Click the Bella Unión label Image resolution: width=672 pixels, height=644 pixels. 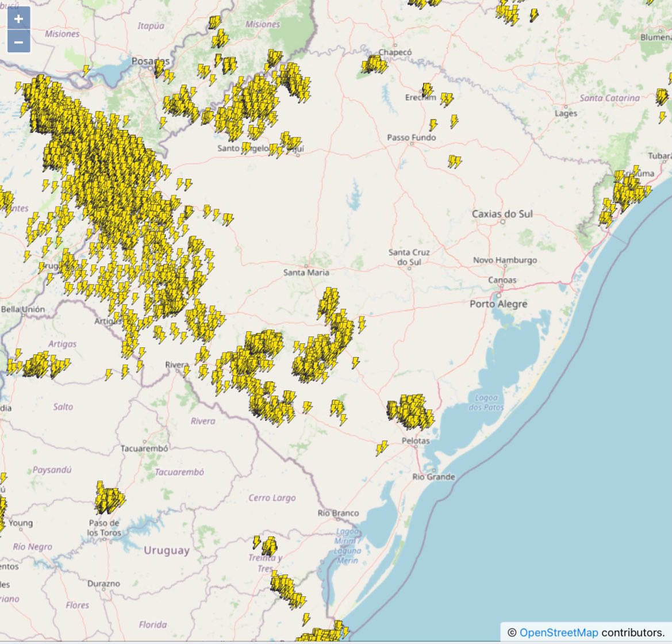23,309
